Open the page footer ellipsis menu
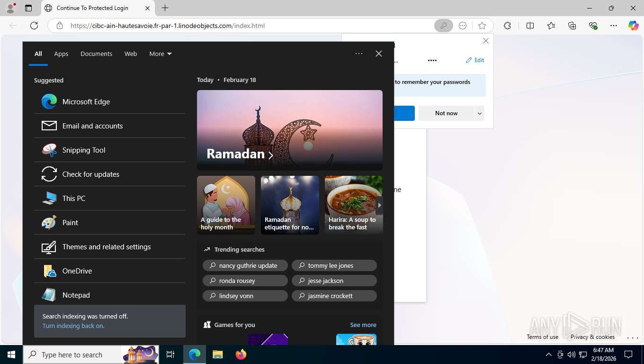The height and width of the screenshot is (364, 644). (x=633, y=337)
